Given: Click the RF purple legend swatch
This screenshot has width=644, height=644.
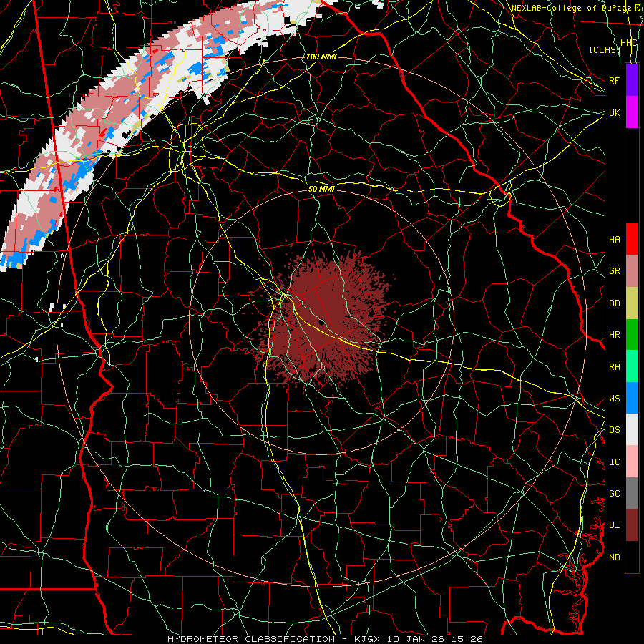Looking at the screenshot, I should pos(632,80).
